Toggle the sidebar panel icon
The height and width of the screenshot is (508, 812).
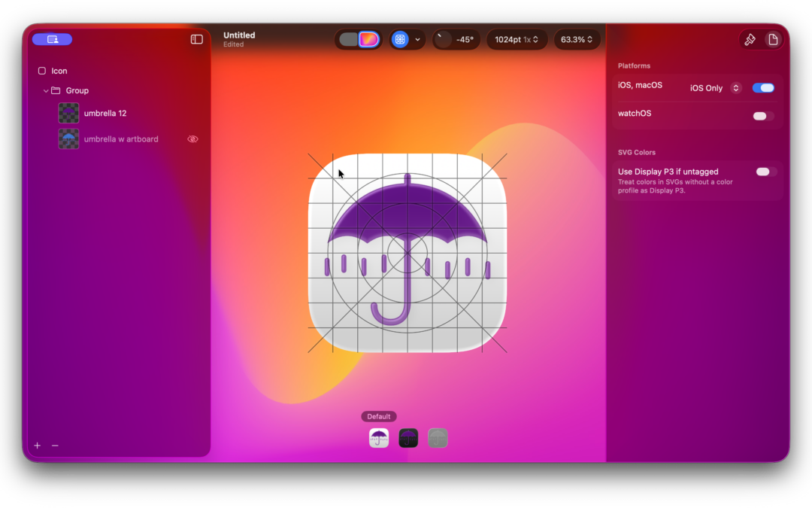(197, 39)
